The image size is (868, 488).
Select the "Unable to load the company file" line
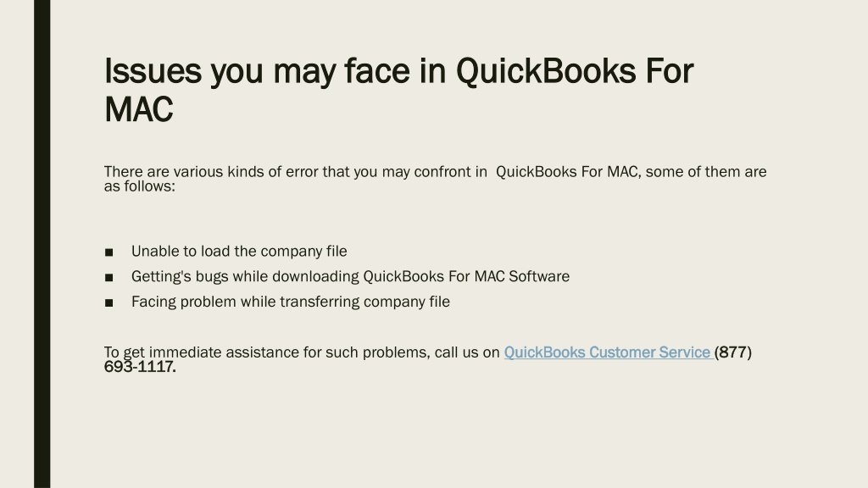(239, 251)
